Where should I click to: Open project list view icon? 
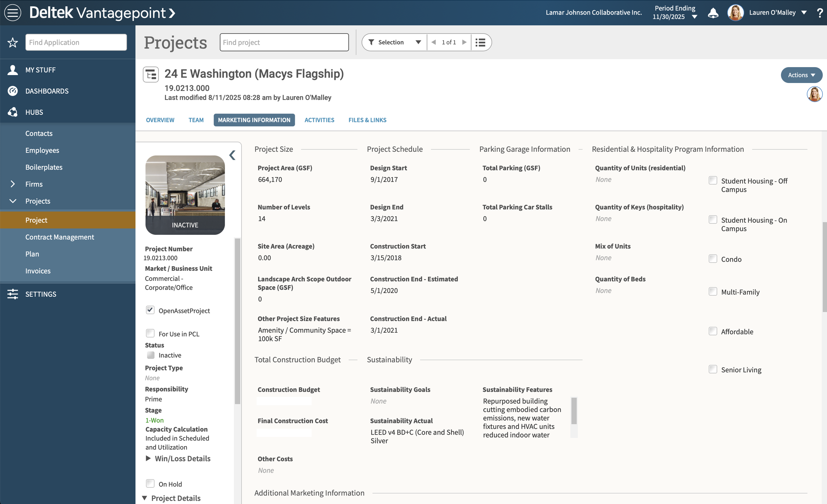tap(480, 42)
